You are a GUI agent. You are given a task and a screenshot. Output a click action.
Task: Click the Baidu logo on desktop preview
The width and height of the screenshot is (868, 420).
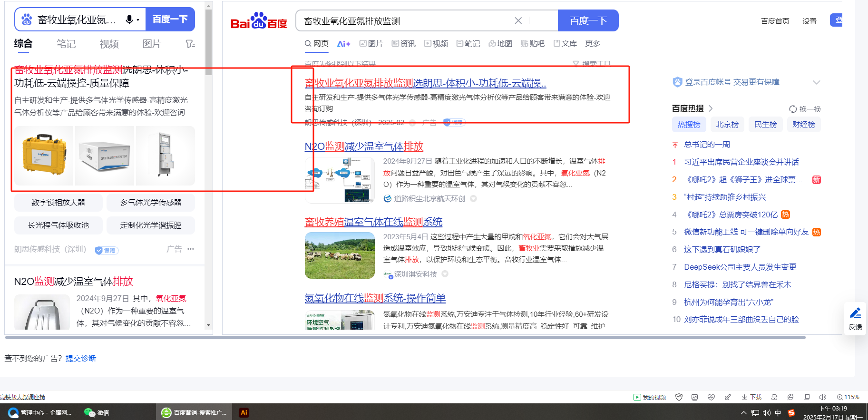pyautogui.click(x=259, y=21)
